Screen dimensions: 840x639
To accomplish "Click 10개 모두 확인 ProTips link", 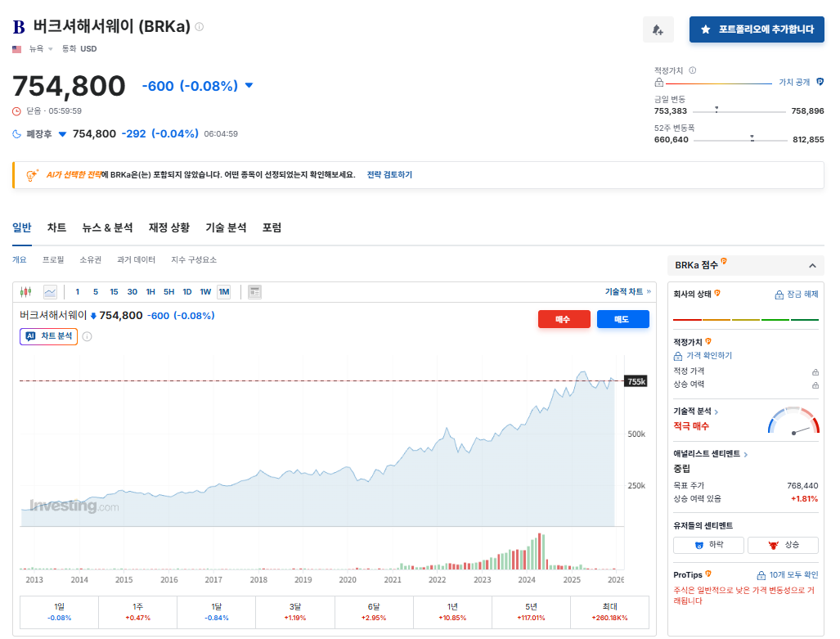I will (x=793, y=574).
